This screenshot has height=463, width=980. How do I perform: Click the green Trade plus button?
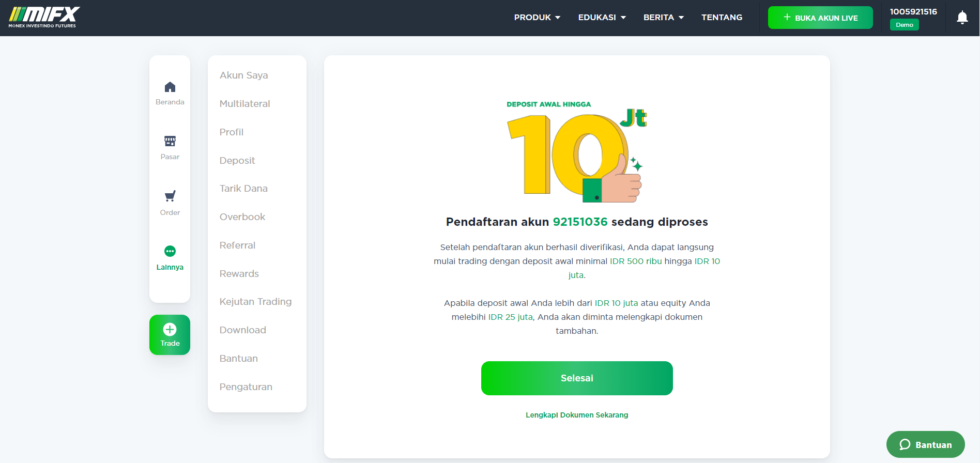coord(170,335)
